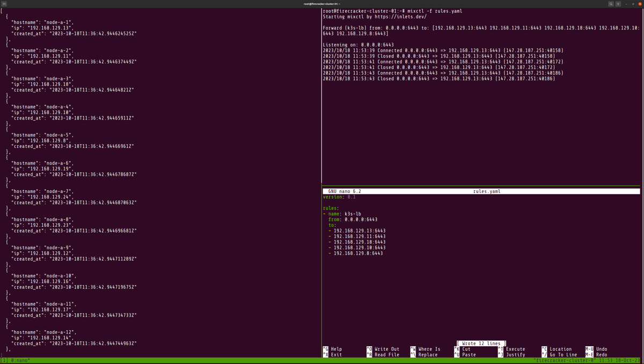Click the IP '192.168.129.19' in JSON output
The height and width of the screenshot is (364, 644).
[49, 169]
